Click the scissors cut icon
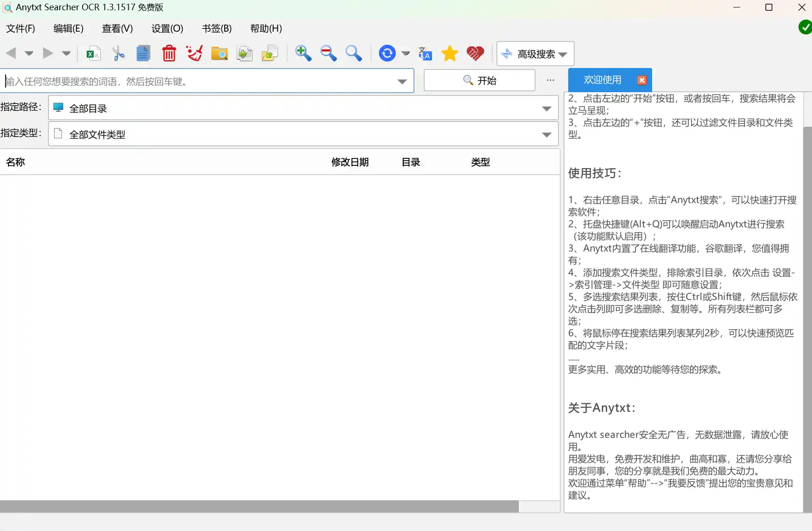 point(118,54)
